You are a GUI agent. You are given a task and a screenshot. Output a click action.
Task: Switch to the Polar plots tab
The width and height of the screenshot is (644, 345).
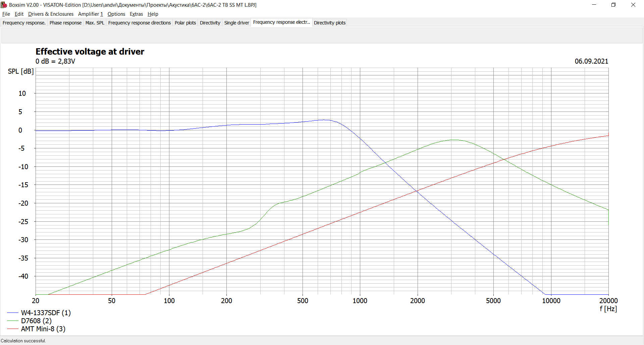185,23
